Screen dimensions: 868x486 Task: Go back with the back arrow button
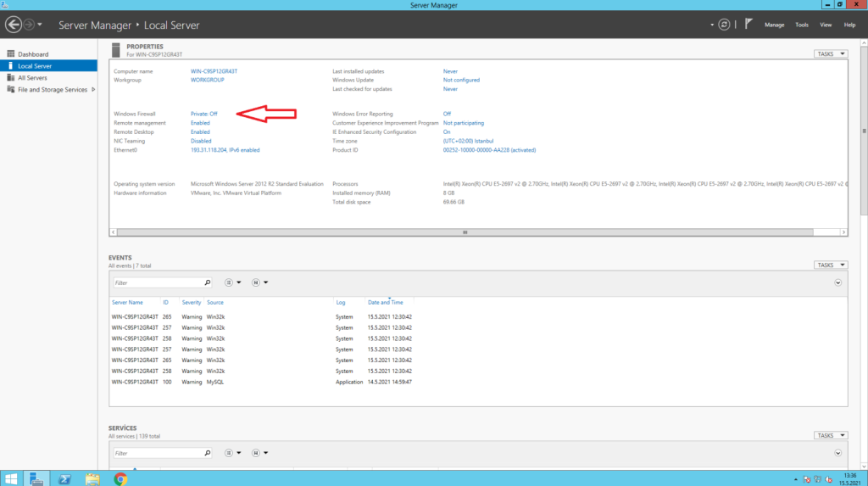point(14,25)
